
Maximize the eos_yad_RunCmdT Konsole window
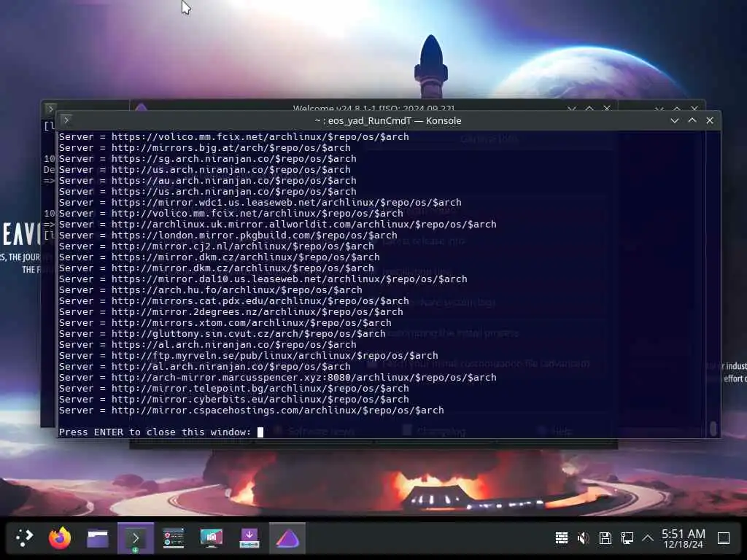click(692, 120)
